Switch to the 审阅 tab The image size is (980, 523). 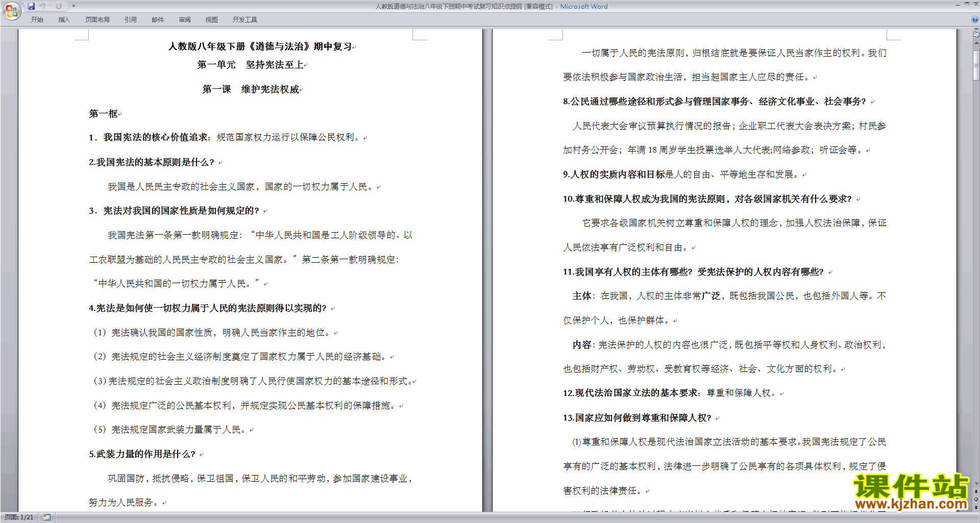point(185,20)
